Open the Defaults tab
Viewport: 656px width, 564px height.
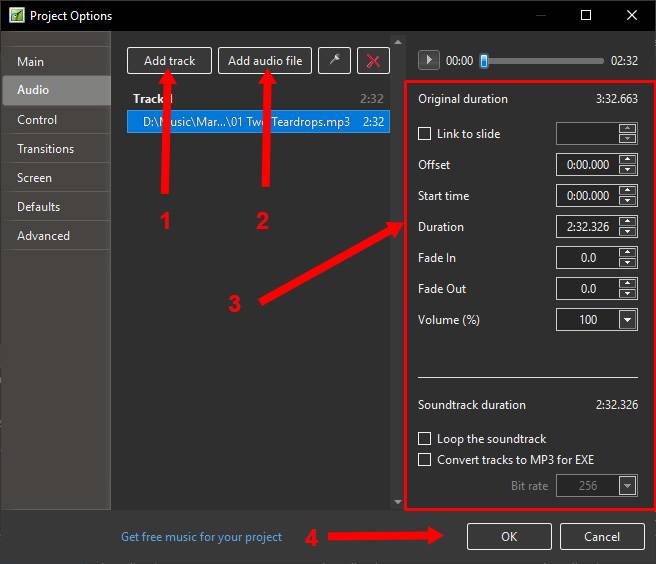57,206
